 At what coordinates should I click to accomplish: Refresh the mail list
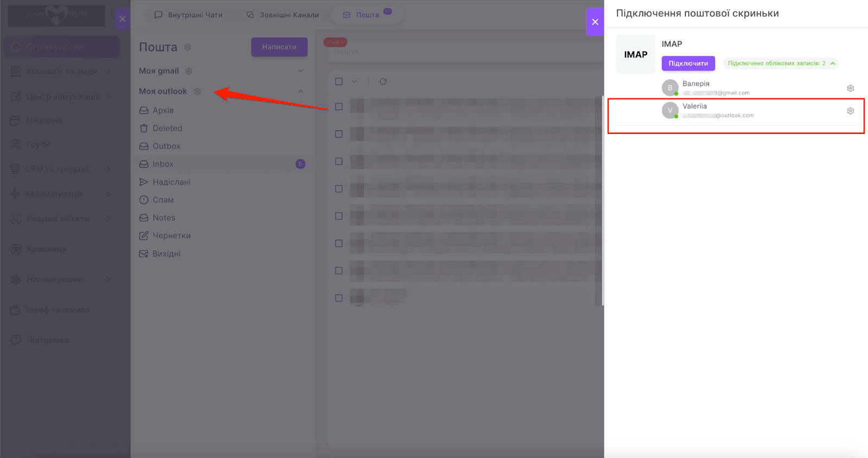click(383, 81)
